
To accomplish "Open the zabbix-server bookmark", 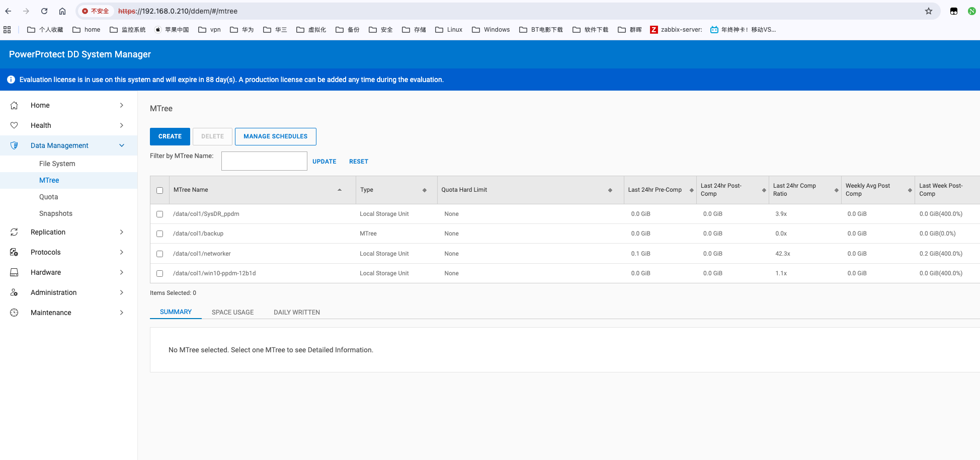I will click(x=676, y=30).
